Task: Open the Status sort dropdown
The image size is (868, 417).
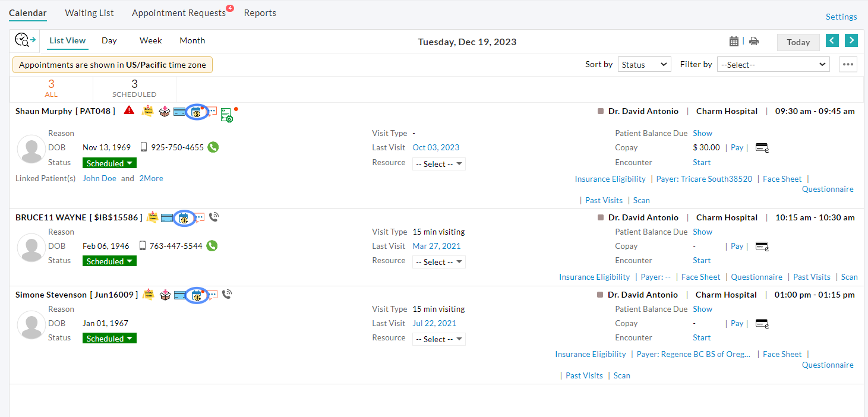Action: [x=644, y=64]
